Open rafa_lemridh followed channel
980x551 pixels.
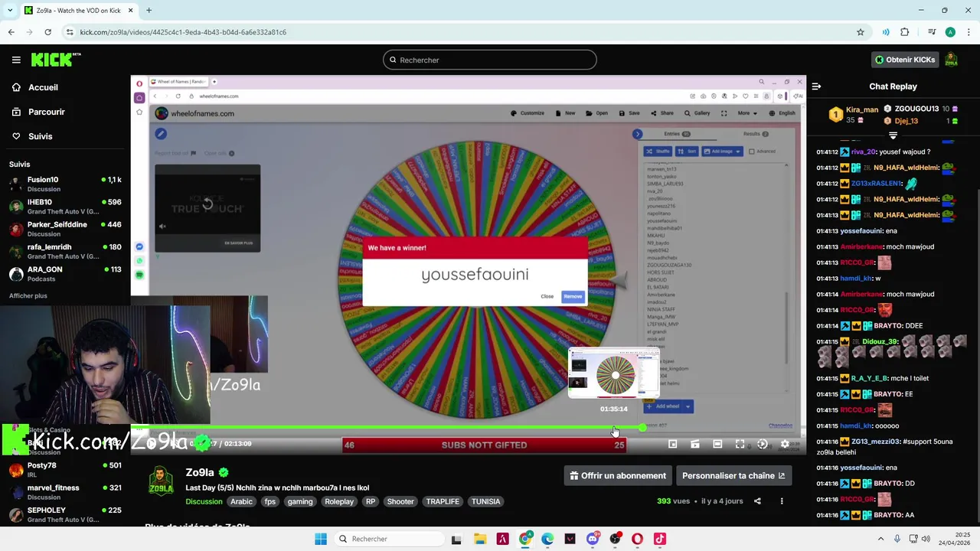pyautogui.click(x=65, y=251)
